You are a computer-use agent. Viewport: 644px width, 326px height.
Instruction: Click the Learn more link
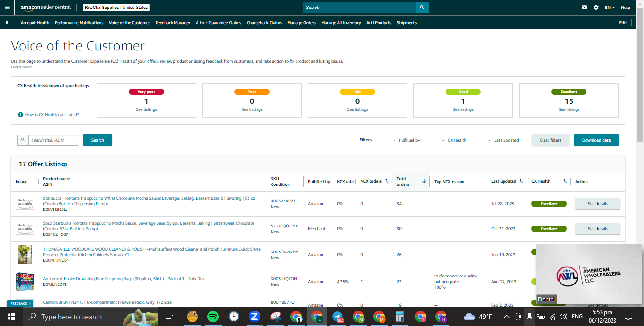point(21,67)
